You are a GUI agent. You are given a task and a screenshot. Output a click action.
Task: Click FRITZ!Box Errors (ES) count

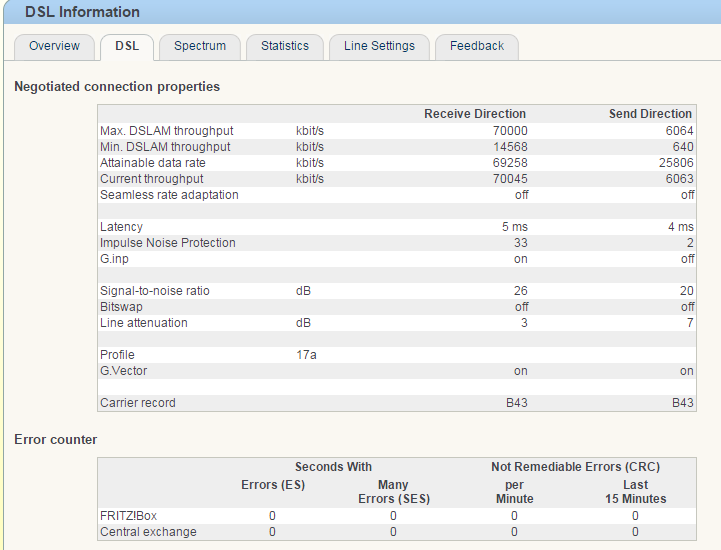(272, 516)
